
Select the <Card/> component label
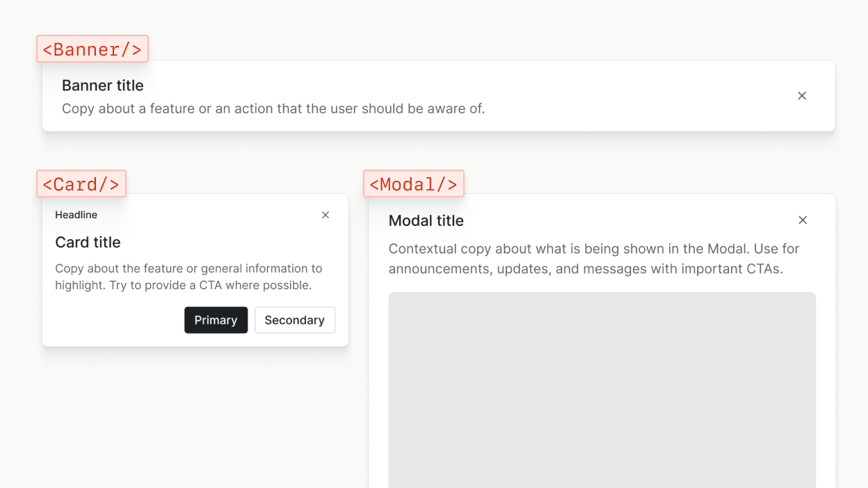pyautogui.click(x=81, y=184)
